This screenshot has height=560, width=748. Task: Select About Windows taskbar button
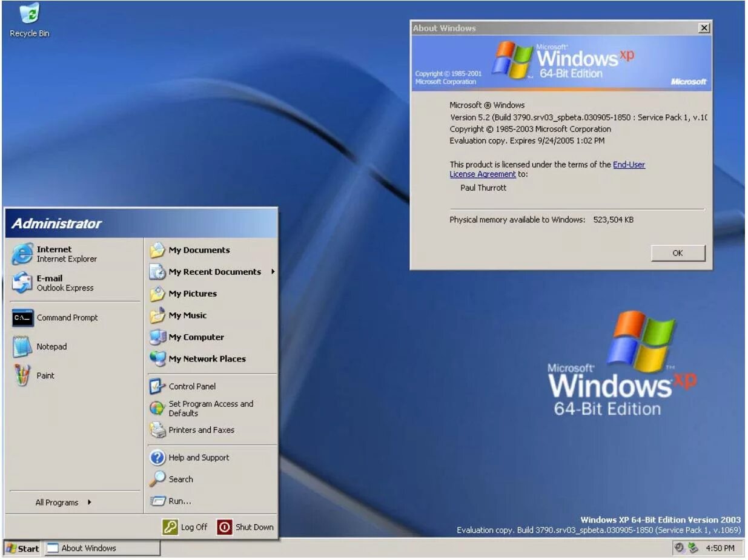tap(102, 548)
